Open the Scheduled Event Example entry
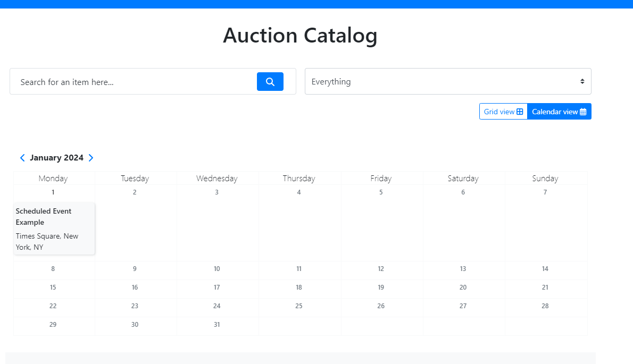Viewport: 633px width, 364px height. click(x=44, y=217)
